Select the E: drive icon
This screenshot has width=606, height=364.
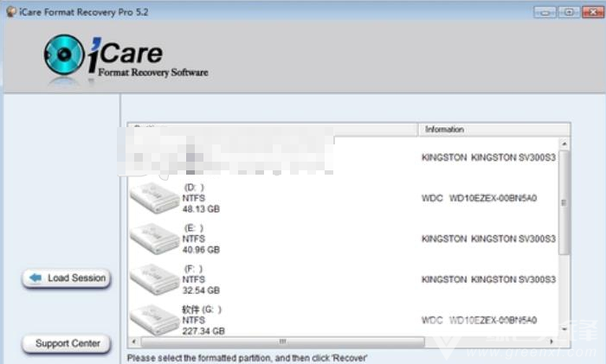point(155,239)
